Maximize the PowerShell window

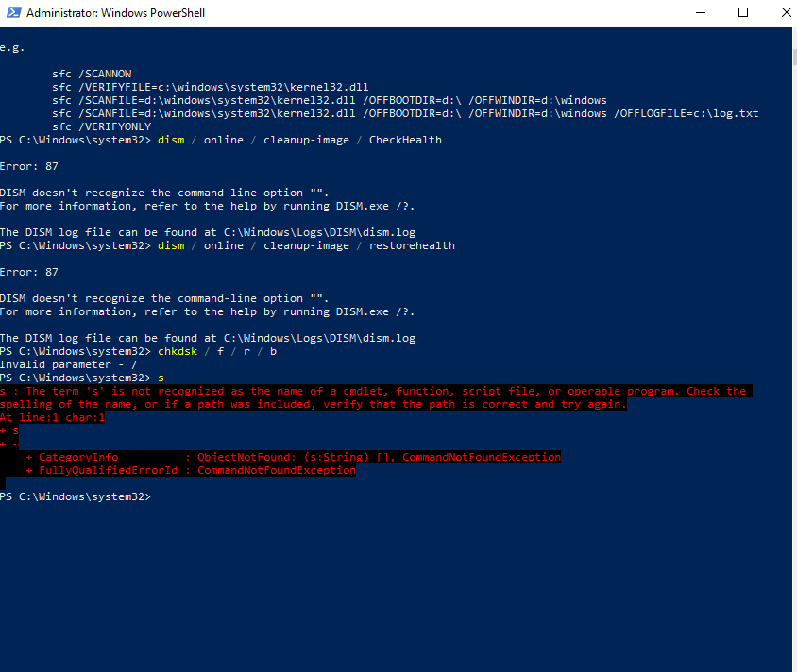(742, 12)
